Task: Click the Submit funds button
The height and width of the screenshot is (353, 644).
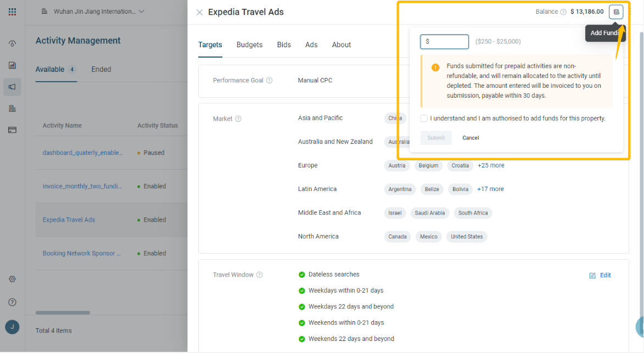Action: 436,138
